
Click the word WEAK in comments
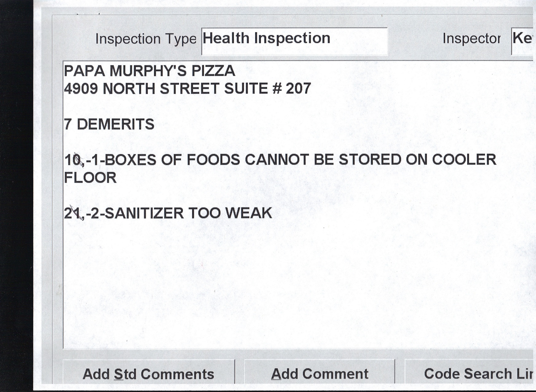[249, 213]
